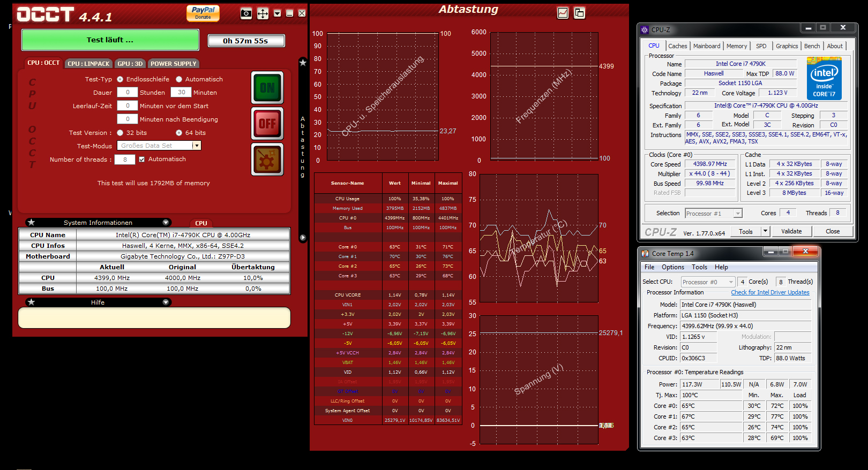
Task: Open the OCCT title bar dropdown arrow
Action: pyautogui.click(x=278, y=13)
